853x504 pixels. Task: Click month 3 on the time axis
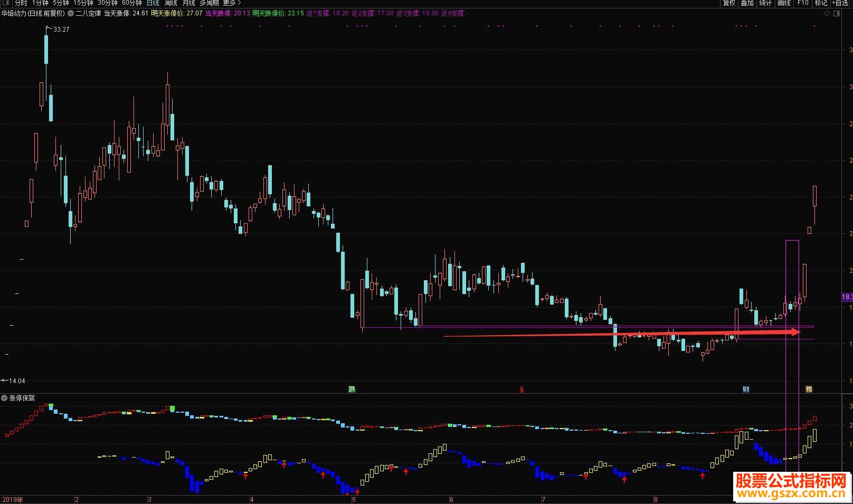tap(150, 499)
